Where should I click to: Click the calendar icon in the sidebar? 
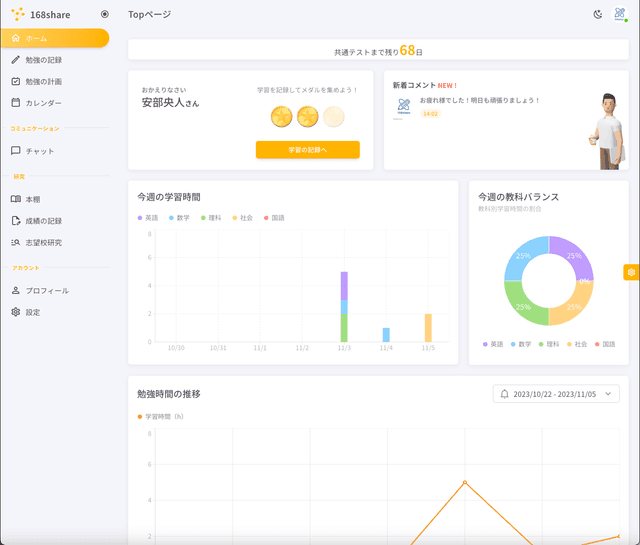tap(16, 102)
